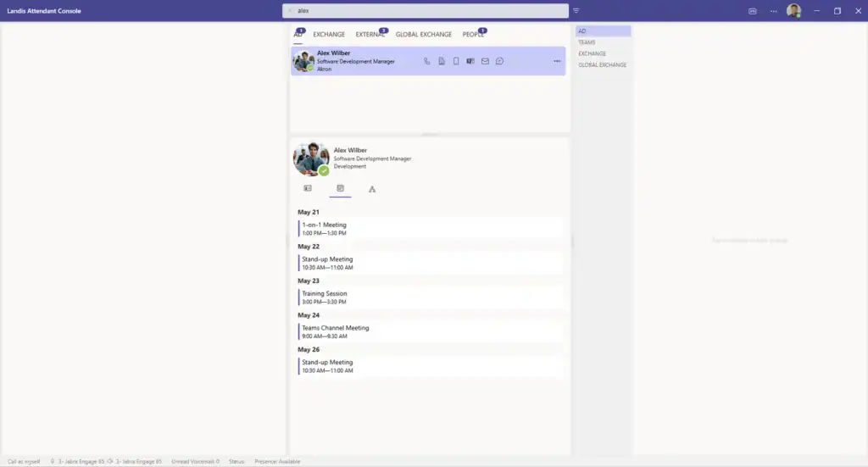The height and width of the screenshot is (467, 868).
Task: Select EXCHANGE in the right side list
Action: [x=603, y=53]
